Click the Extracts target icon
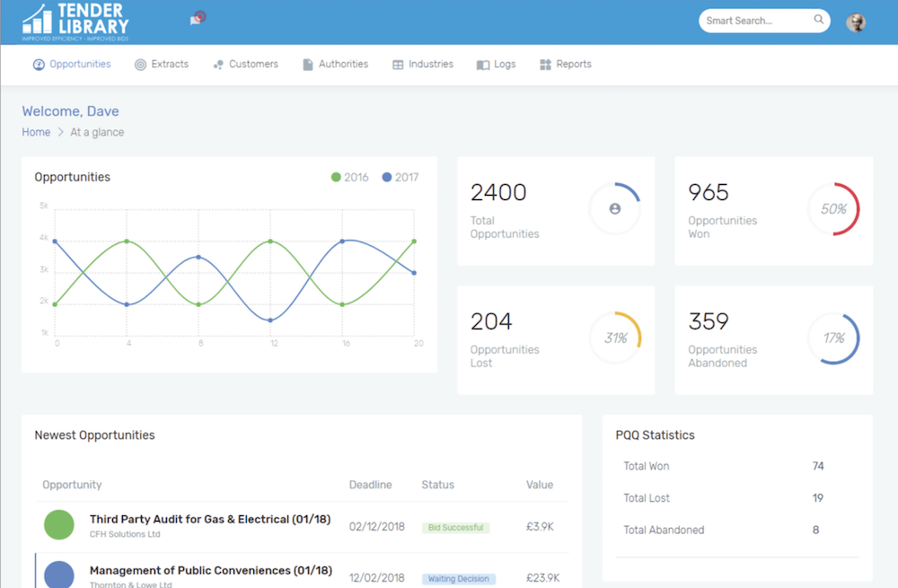The width and height of the screenshot is (898, 588). pos(140,65)
